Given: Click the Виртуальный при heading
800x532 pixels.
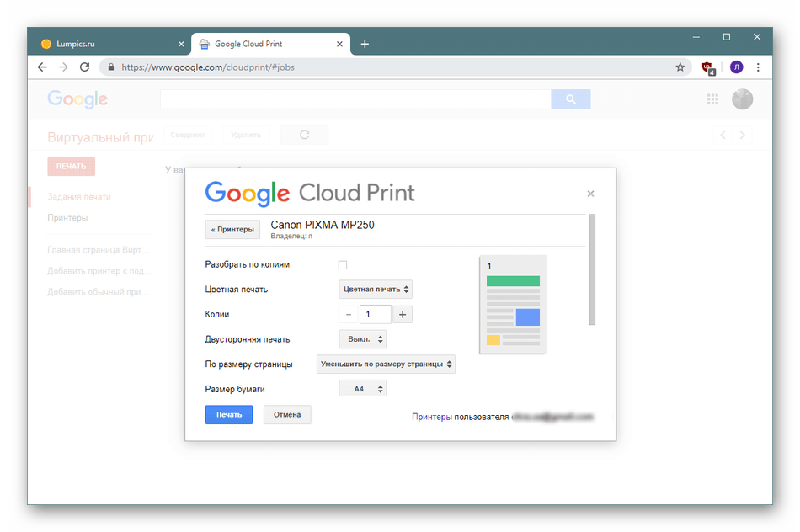Looking at the screenshot, I should click(x=100, y=137).
